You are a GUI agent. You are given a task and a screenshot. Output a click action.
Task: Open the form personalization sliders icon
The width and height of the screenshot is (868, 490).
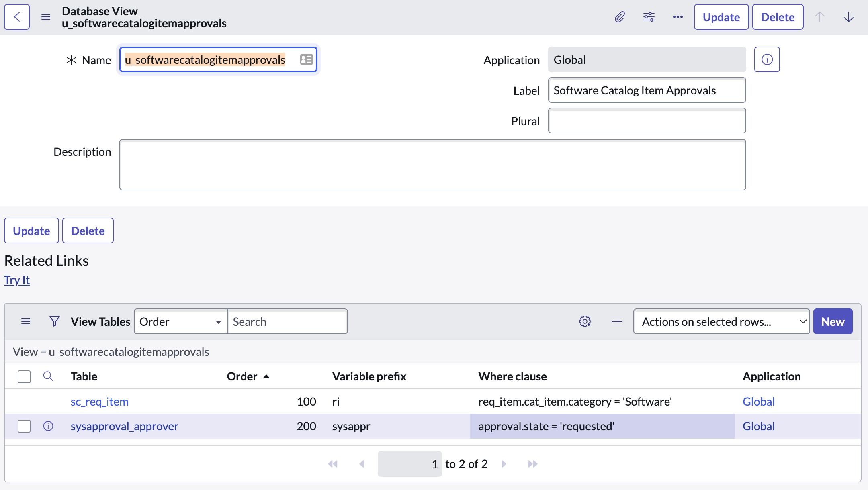(649, 17)
